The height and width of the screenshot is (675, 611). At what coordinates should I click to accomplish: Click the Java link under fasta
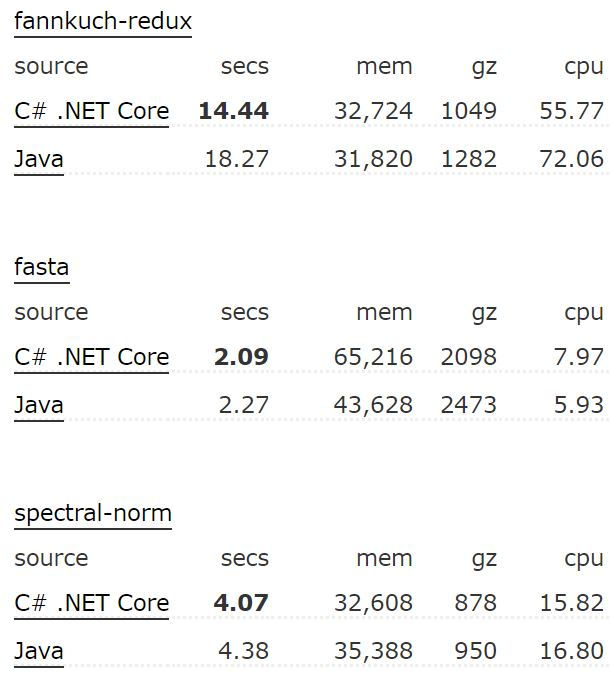(39, 404)
